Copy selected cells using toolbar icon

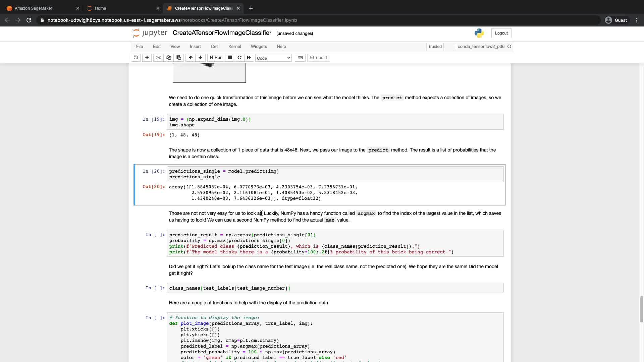[169, 58]
